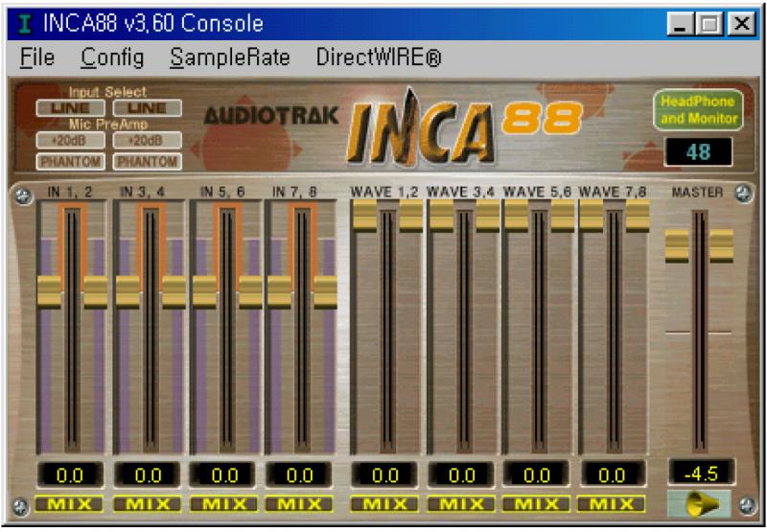
Task: Toggle MIX button under WAVE 3,4
Action: tap(461, 504)
